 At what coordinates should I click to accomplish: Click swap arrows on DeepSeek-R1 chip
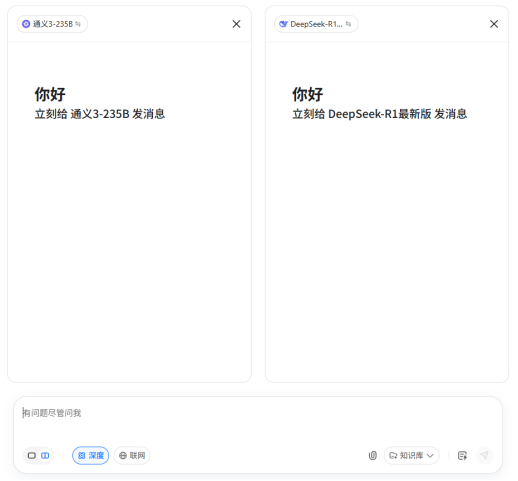(x=348, y=24)
